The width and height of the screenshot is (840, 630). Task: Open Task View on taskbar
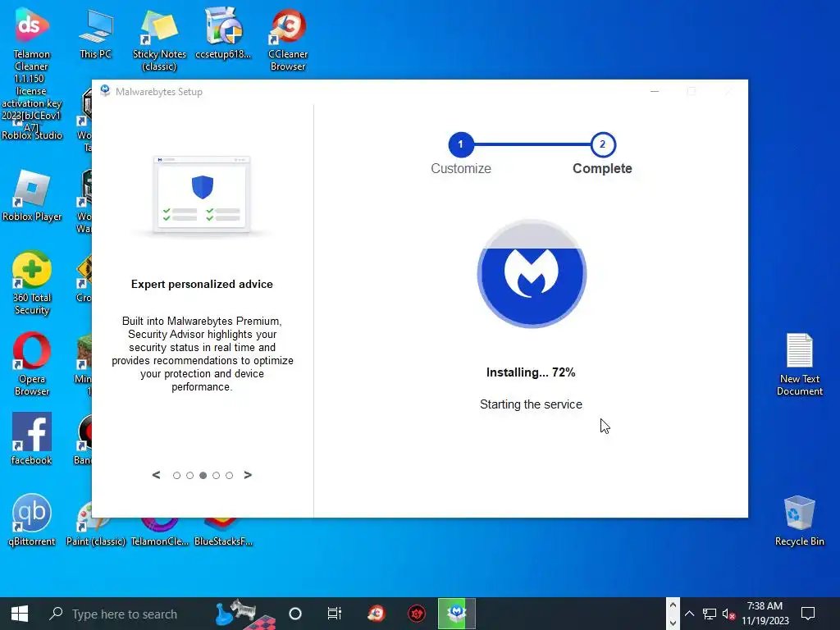pyautogui.click(x=335, y=614)
